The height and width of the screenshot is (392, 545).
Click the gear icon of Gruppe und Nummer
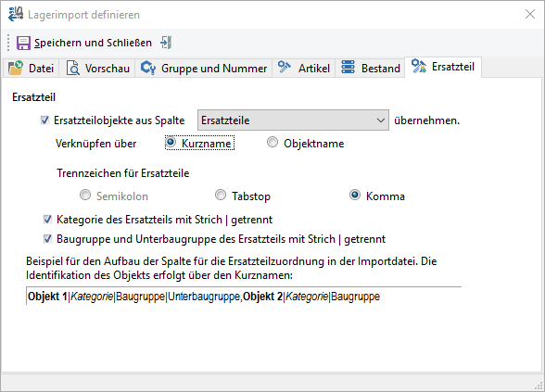click(x=148, y=68)
